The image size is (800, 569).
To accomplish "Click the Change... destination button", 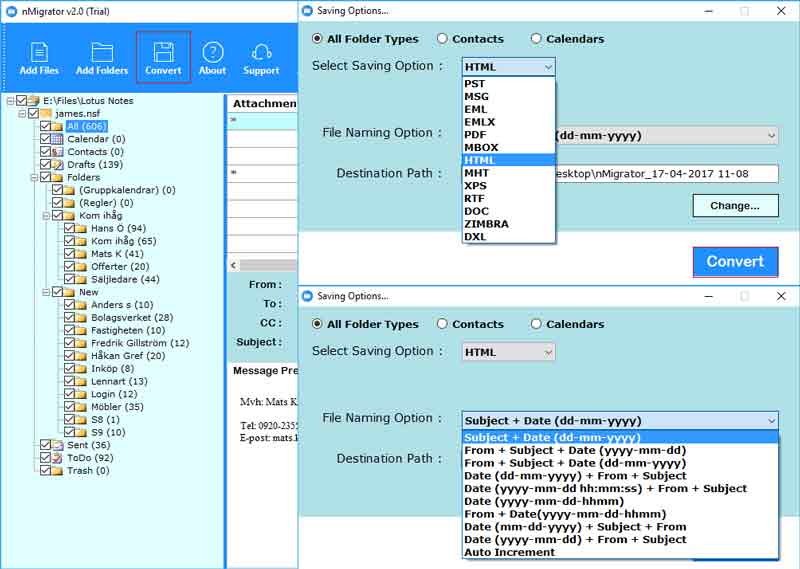I will coord(735,206).
